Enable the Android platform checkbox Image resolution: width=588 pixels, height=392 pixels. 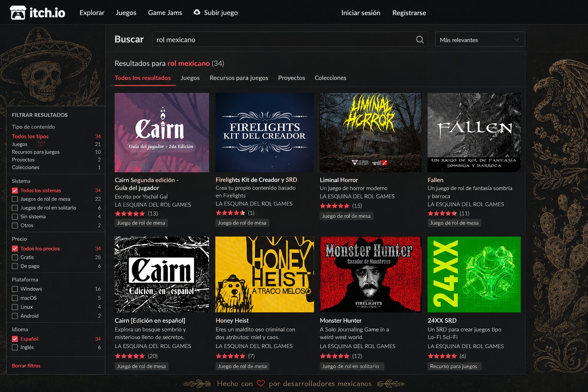(15, 316)
